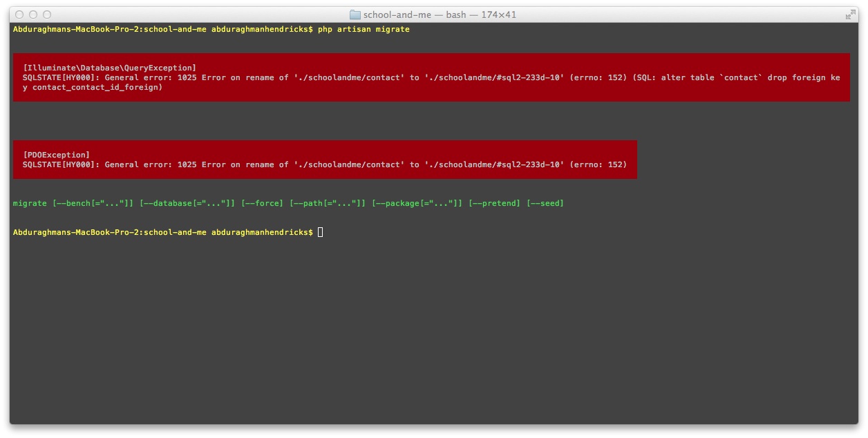This screenshot has width=868, height=438.
Task: Click the '[--bench[="..."]]' option text
Action: (x=93, y=203)
